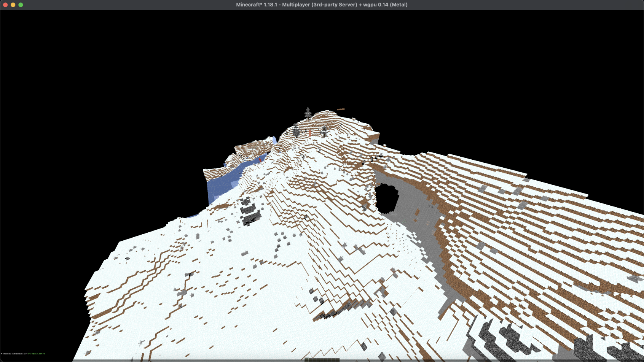Click the floating brown block above the peak

click(x=341, y=110)
